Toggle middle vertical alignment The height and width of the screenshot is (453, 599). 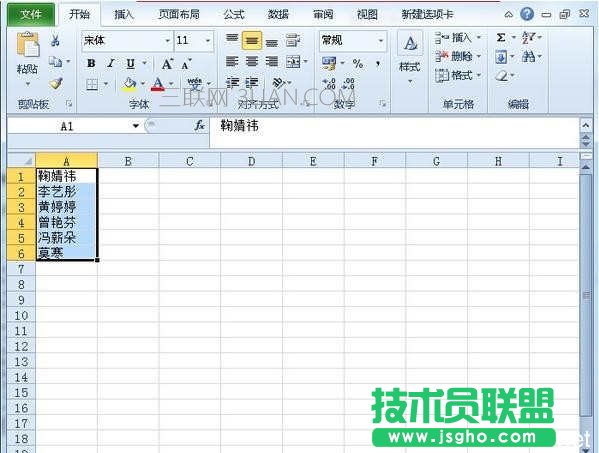[x=252, y=40]
